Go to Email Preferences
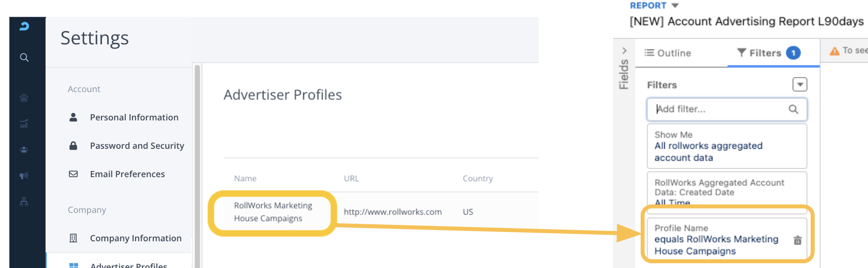This screenshot has width=868, height=268. (127, 174)
